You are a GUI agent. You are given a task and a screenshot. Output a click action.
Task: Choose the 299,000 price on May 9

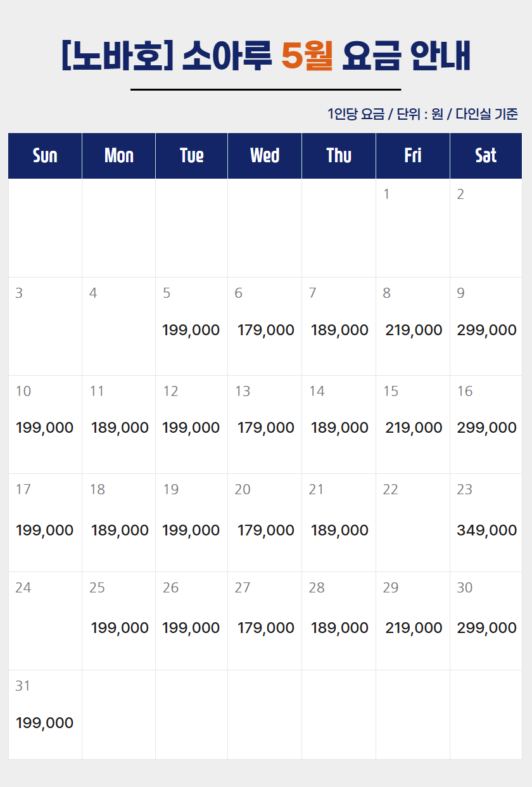point(486,330)
